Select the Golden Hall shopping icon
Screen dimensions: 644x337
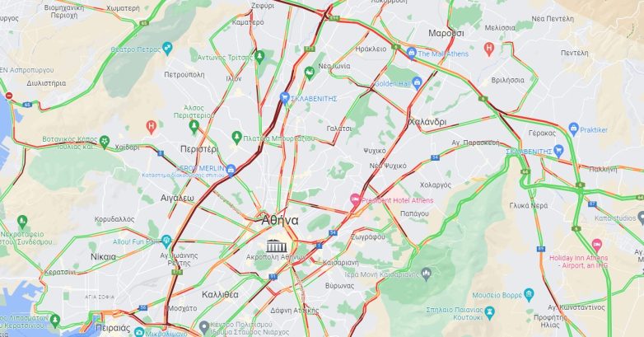(x=417, y=82)
